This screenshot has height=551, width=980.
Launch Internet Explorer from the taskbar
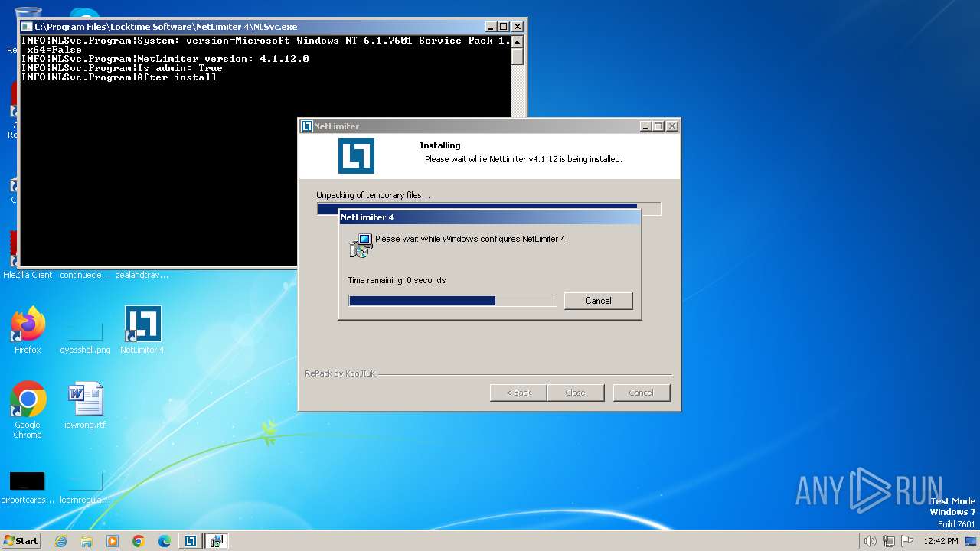tap(60, 541)
